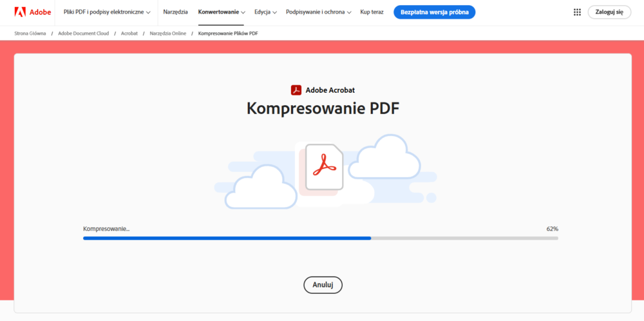
Task: Click the PDF document icon in illustration
Action: (x=325, y=167)
